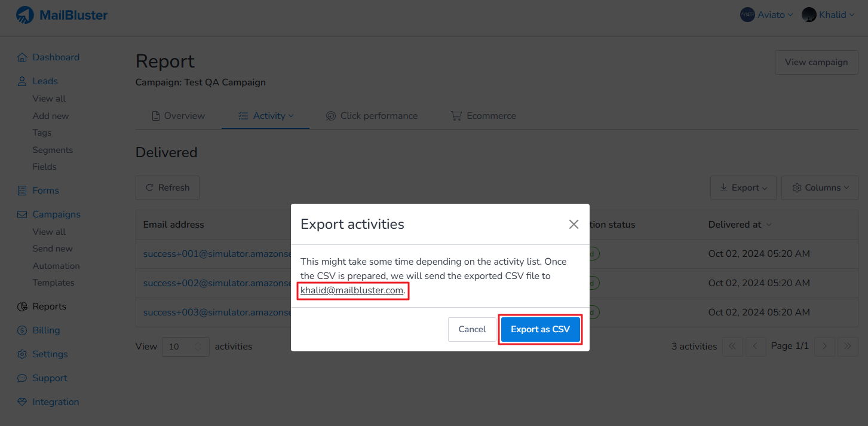The height and width of the screenshot is (426, 868).
Task: Open the Aviato brand switcher dropdown
Action: point(766,15)
